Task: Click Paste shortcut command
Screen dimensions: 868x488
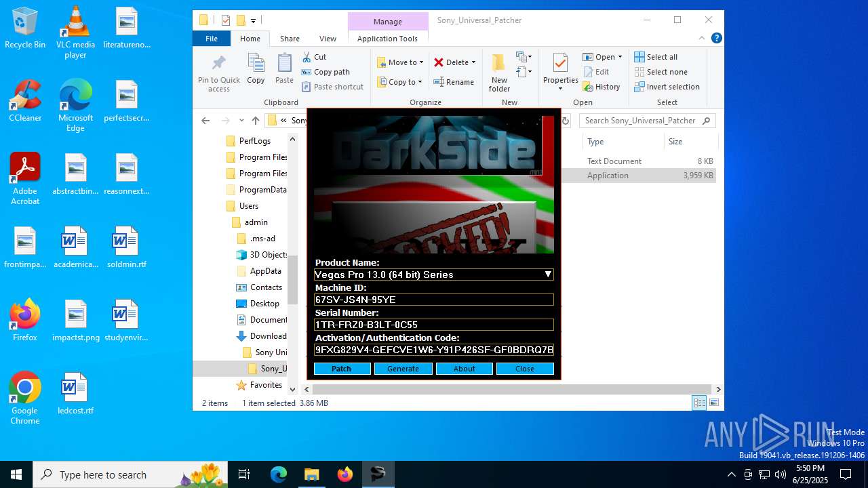Action: (332, 87)
